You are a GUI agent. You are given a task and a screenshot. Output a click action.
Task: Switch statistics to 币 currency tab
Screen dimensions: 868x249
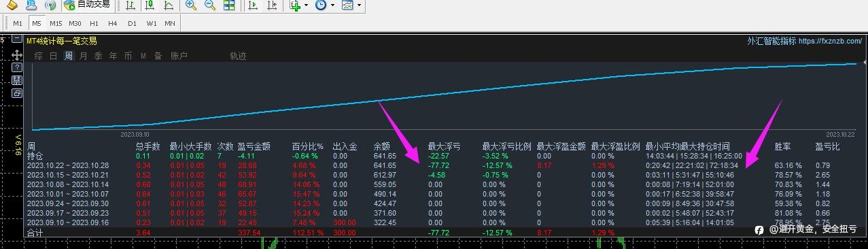[128, 56]
